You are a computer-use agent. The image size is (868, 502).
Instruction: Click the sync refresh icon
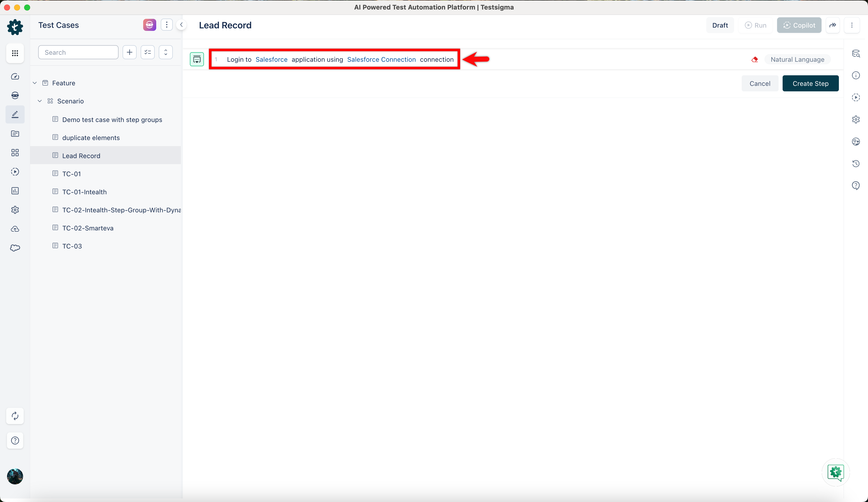tap(15, 416)
